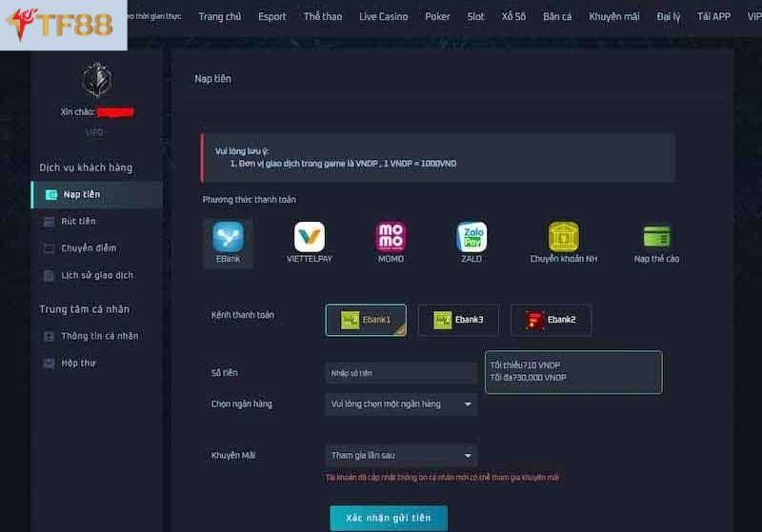Select the EBank payment method icon
The image size is (762, 532).
click(228, 236)
